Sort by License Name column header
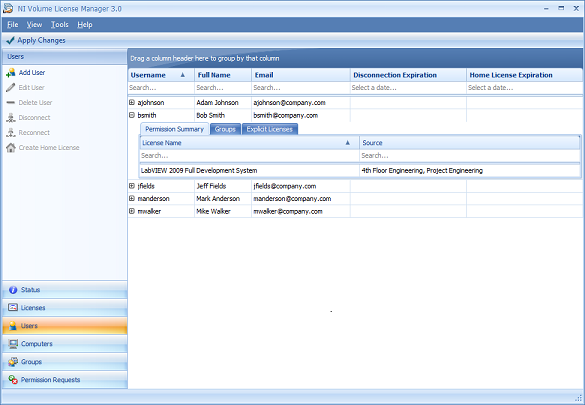The image size is (585, 405). 249,143
